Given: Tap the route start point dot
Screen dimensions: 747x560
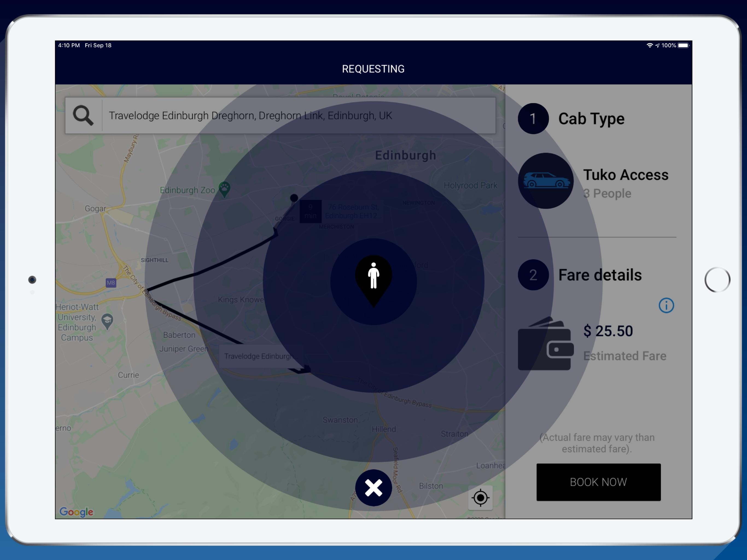Looking at the screenshot, I should [294, 198].
